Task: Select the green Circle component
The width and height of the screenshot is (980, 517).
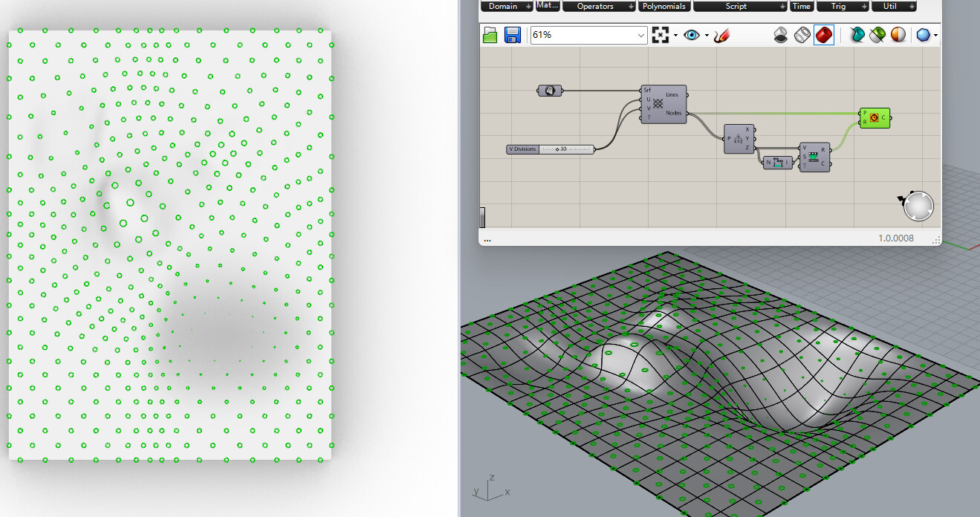Action: coord(874,117)
